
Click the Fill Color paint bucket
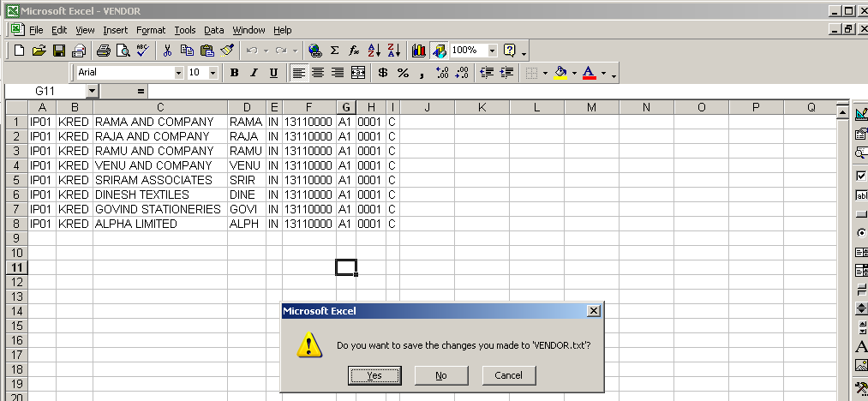[560, 73]
